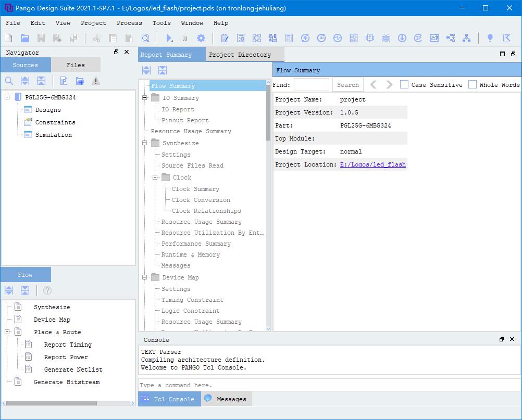Run the flow with the play icon

pos(169,38)
